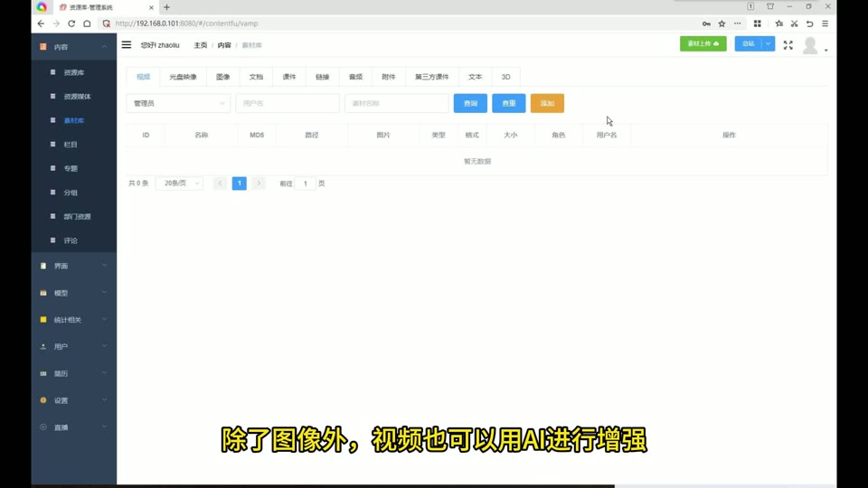The height and width of the screenshot is (488, 868).
Task: Switch to the 链接 tab
Action: [322, 77]
